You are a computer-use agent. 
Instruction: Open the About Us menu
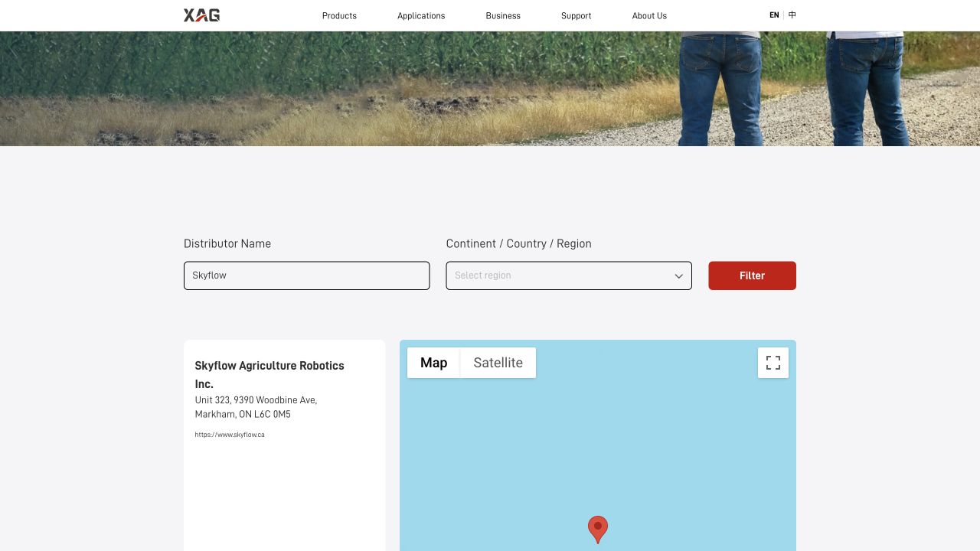[649, 15]
